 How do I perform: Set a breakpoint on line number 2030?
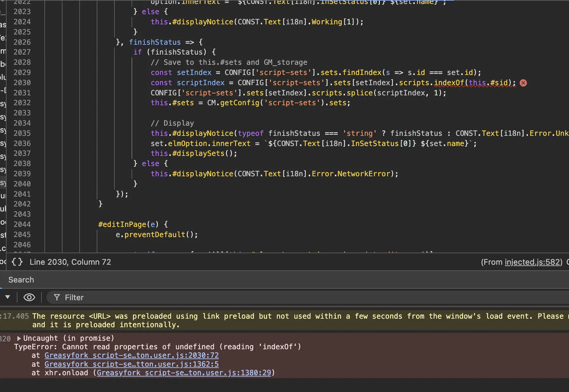click(22, 83)
